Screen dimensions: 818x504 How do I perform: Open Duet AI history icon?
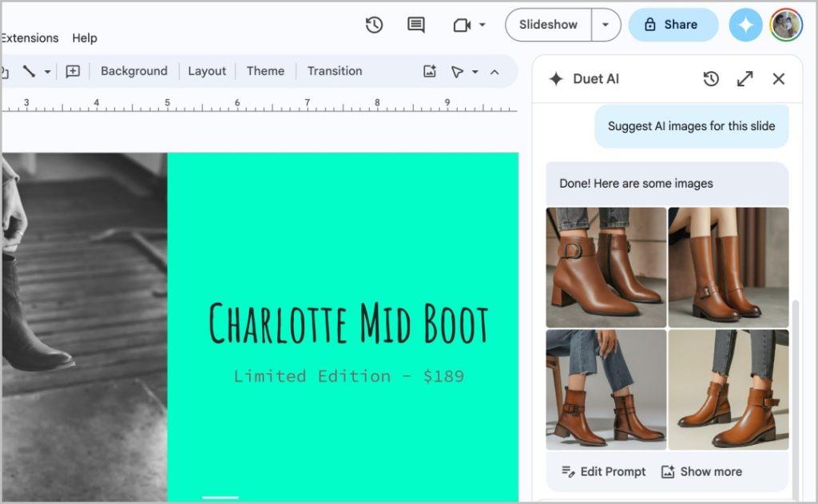click(x=711, y=79)
